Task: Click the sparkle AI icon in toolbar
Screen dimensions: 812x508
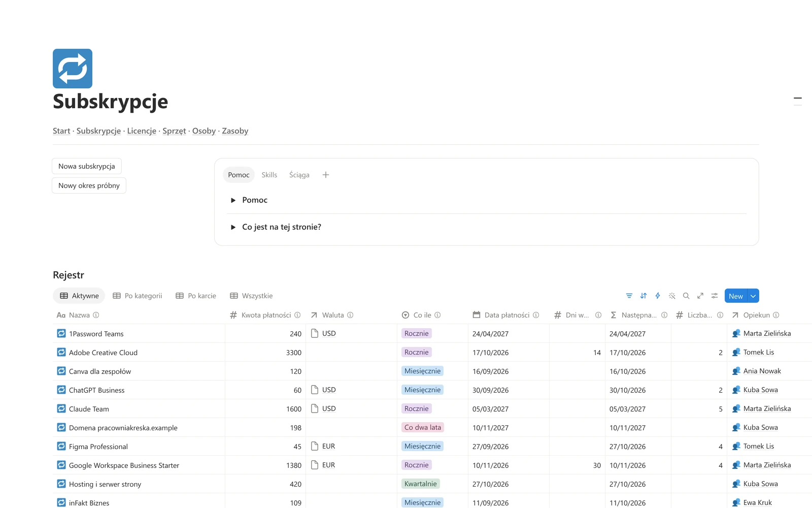Action: (x=672, y=296)
